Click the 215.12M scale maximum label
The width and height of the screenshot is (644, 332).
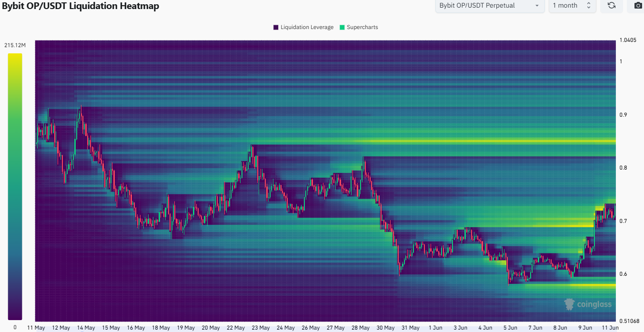click(15, 45)
